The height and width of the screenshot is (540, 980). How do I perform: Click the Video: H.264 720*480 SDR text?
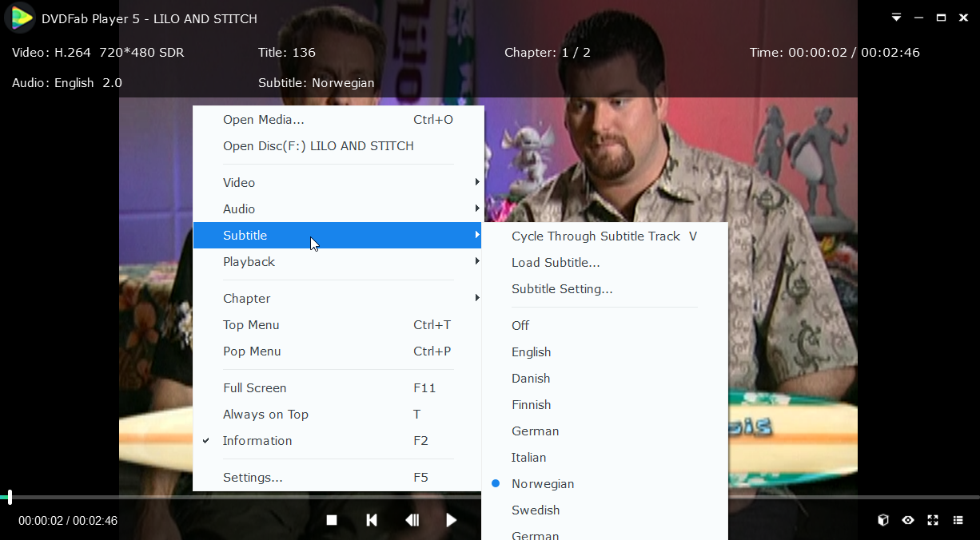(98, 53)
